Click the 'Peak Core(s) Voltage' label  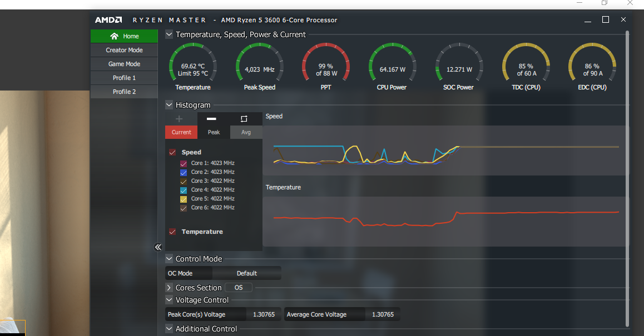[x=196, y=314]
